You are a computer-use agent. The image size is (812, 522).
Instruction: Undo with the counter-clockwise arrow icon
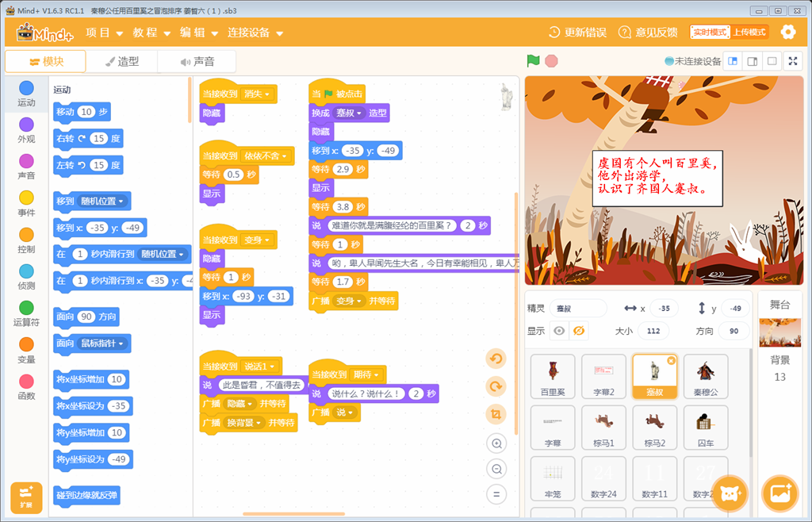click(496, 359)
